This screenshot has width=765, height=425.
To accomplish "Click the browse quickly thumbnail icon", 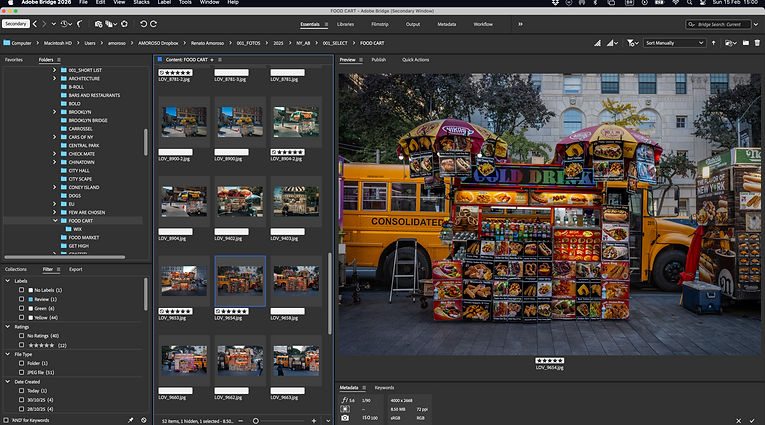I will click(x=598, y=43).
